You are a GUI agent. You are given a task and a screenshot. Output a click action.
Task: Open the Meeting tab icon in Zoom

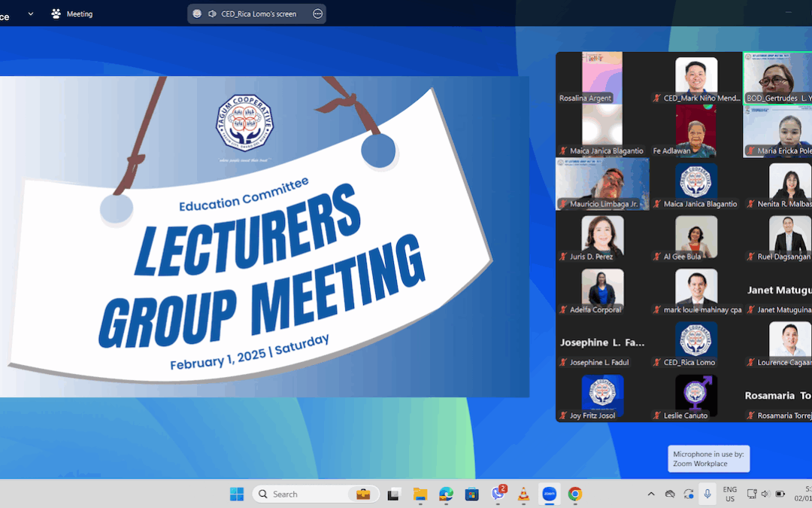tap(56, 14)
